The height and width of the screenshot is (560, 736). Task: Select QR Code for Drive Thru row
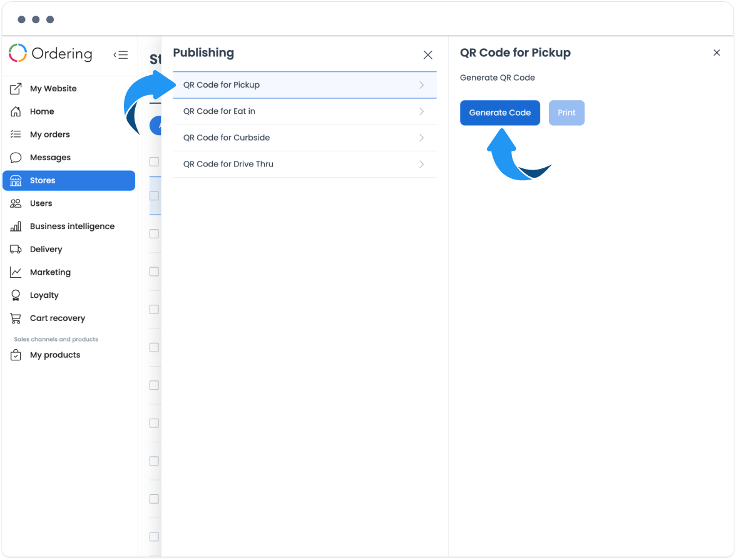(x=305, y=164)
